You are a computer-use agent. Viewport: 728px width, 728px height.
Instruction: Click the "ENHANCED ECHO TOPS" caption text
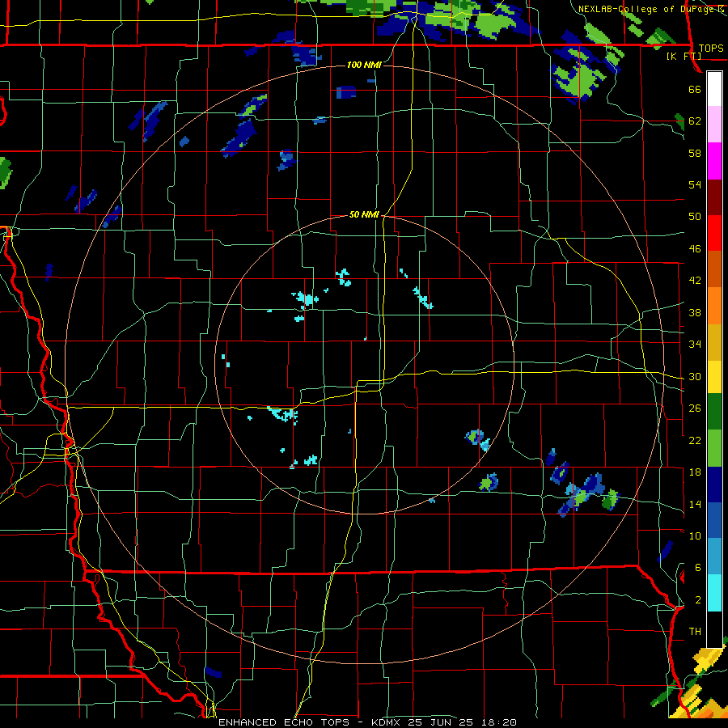pyautogui.click(x=284, y=722)
